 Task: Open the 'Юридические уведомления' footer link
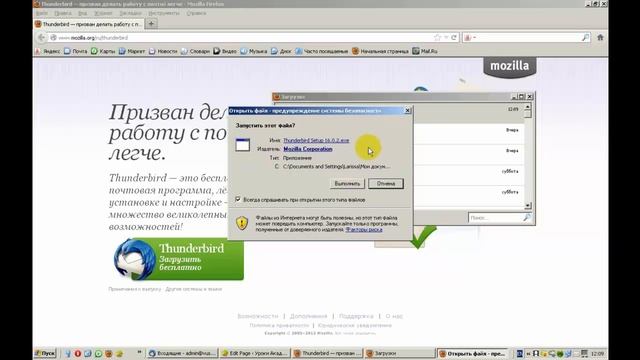355,326
